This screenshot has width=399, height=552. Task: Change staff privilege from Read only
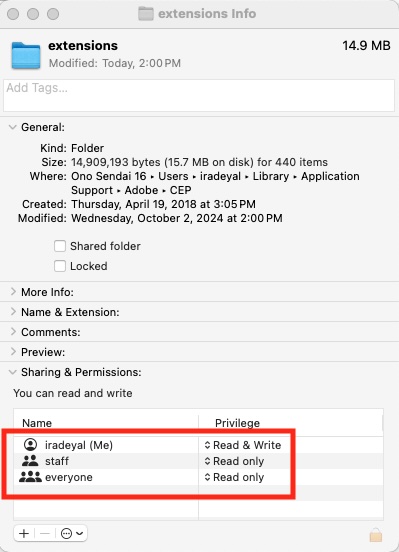click(x=234, y=461)
